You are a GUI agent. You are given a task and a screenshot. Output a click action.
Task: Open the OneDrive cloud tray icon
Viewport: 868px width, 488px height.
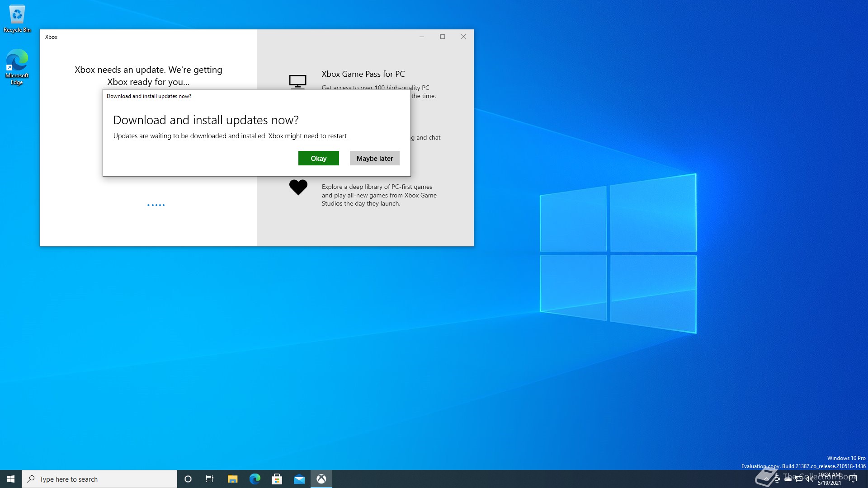point(788,479)
